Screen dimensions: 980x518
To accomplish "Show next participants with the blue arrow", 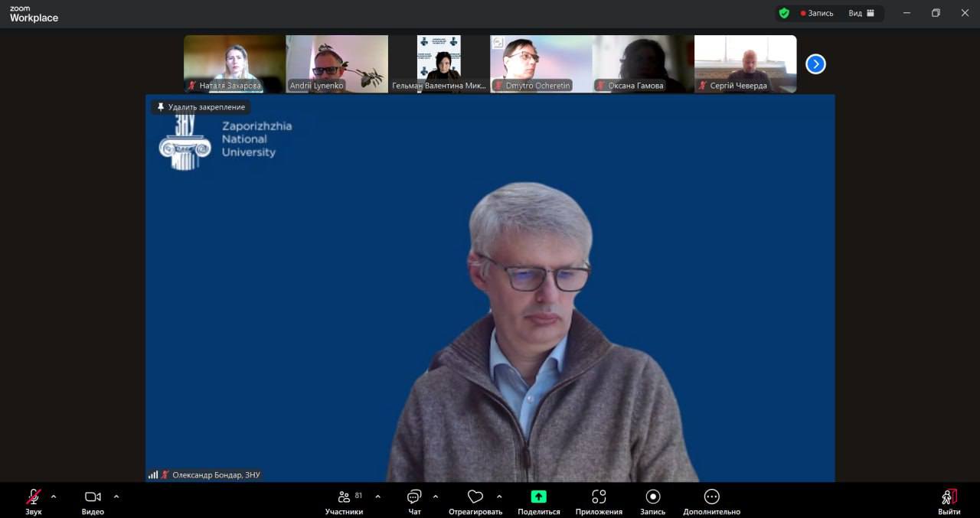I will tap(815, 64).
